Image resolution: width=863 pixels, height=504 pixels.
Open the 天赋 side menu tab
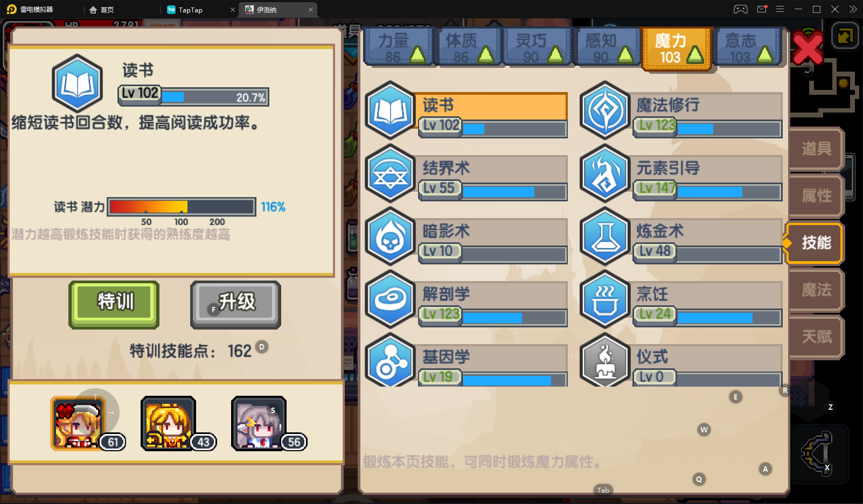click(816, 337)
